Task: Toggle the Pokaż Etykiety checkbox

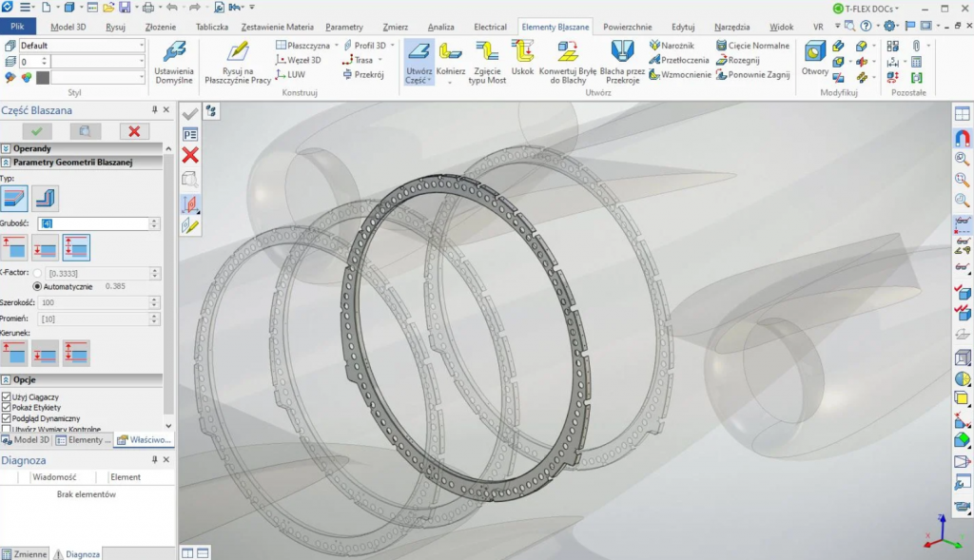Action: pos(7,407)
